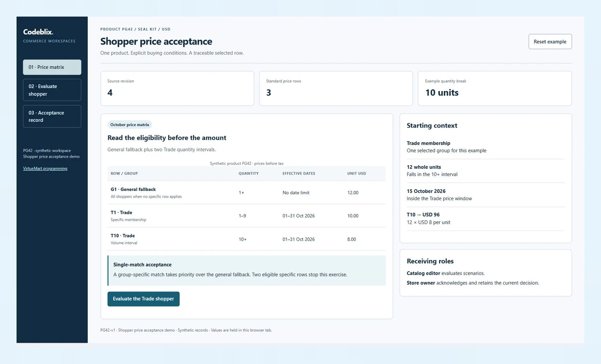Click the 1+ quantity cell
The image size is (601, 364).
coord(241,193)
